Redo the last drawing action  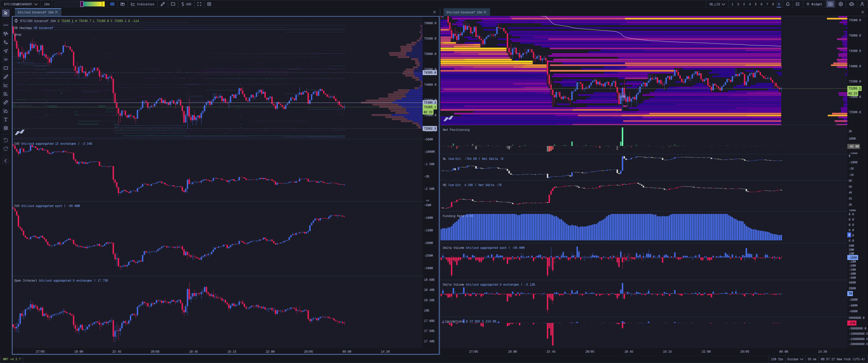click(x=6, y=149)
